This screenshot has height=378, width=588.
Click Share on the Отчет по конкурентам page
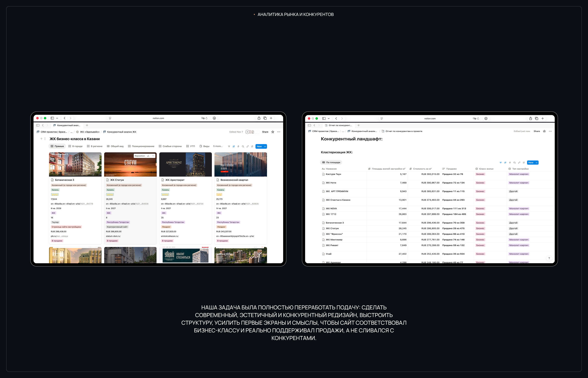pyautogui.click(x=537, y=131)
